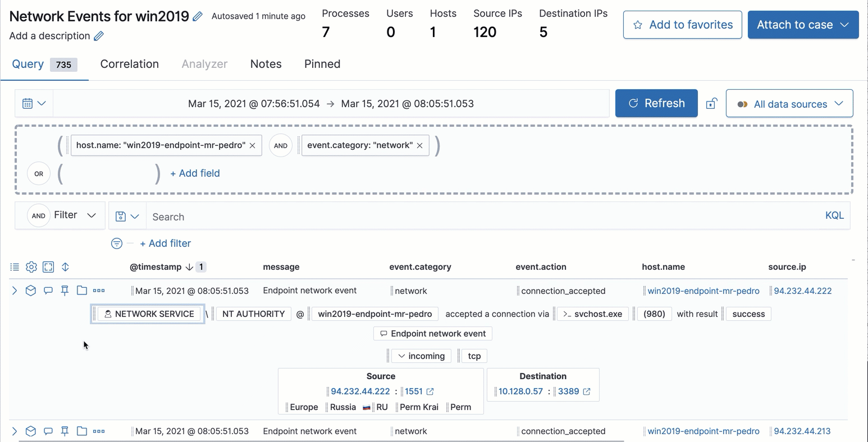
Task: Analyze the first event with the cube icon
Action: pos(31,290)
